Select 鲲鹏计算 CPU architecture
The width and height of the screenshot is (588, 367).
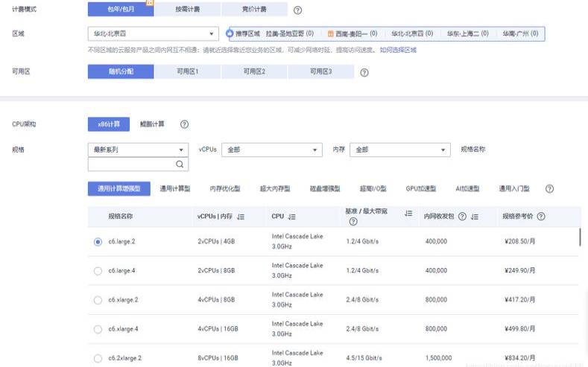(152, 124)
